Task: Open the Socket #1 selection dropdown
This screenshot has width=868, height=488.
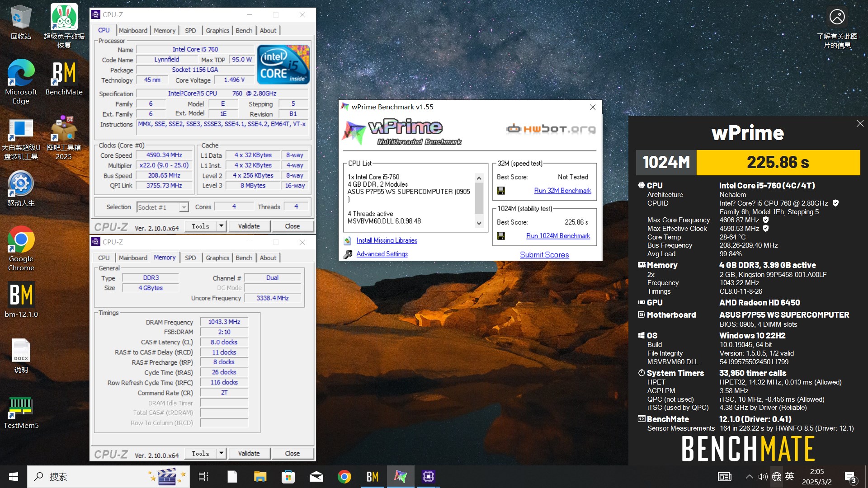Action: (184, 207)
